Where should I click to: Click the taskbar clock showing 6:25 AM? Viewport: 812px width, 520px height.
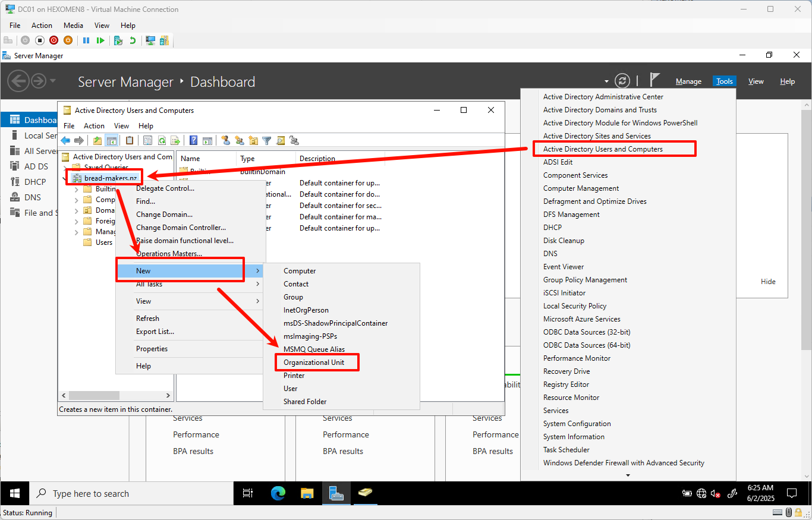[760, 493]
